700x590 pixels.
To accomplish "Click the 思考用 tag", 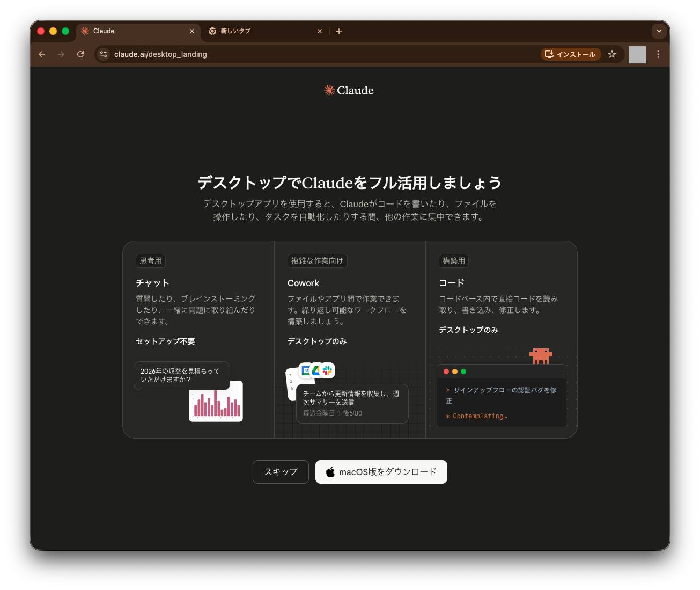I will click(x=151, y=261).
